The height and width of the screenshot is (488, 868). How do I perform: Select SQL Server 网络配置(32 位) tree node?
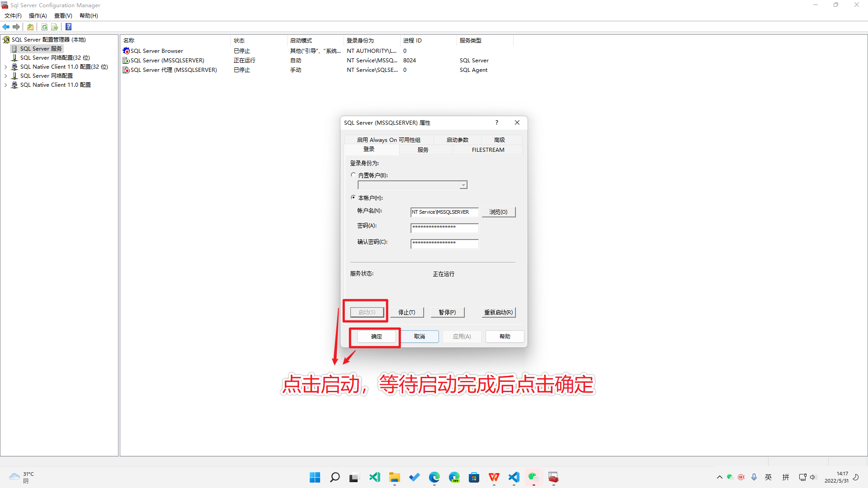[x=55, y=58]
